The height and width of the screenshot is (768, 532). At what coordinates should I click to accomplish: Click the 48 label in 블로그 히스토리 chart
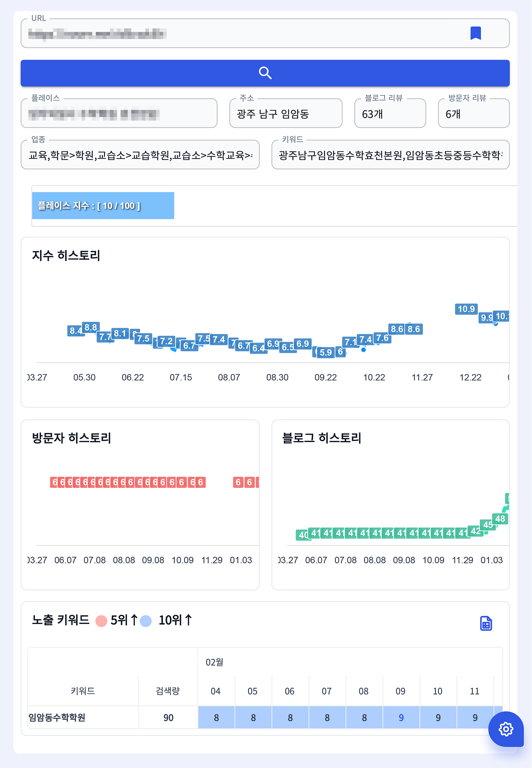pos(500,519)
